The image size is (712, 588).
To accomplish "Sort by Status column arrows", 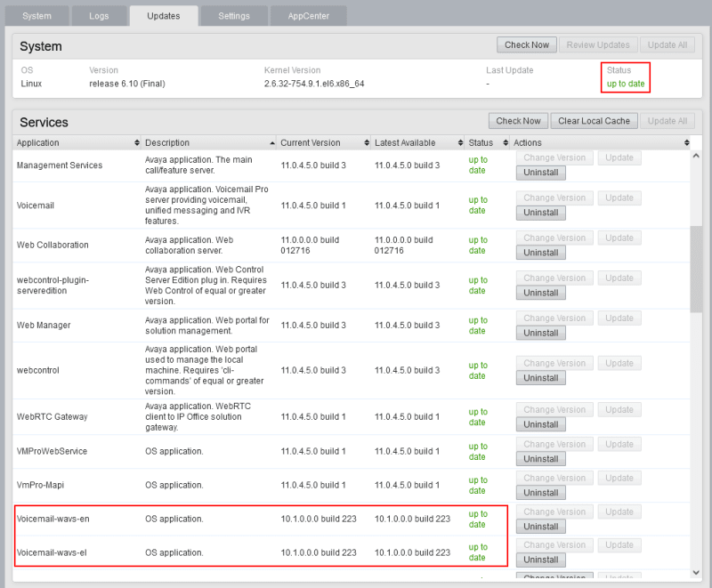I will pos(506,143).
